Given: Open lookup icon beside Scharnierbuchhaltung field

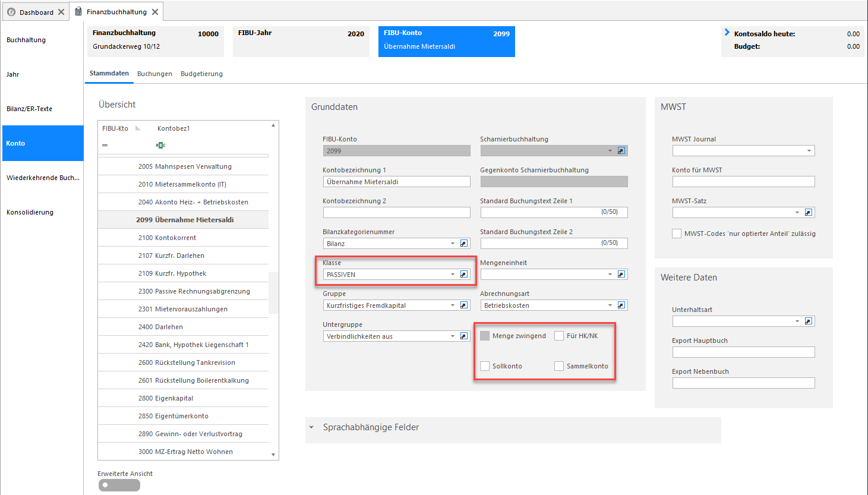Looking at the screenshot, I should click(x=621, y=150).
